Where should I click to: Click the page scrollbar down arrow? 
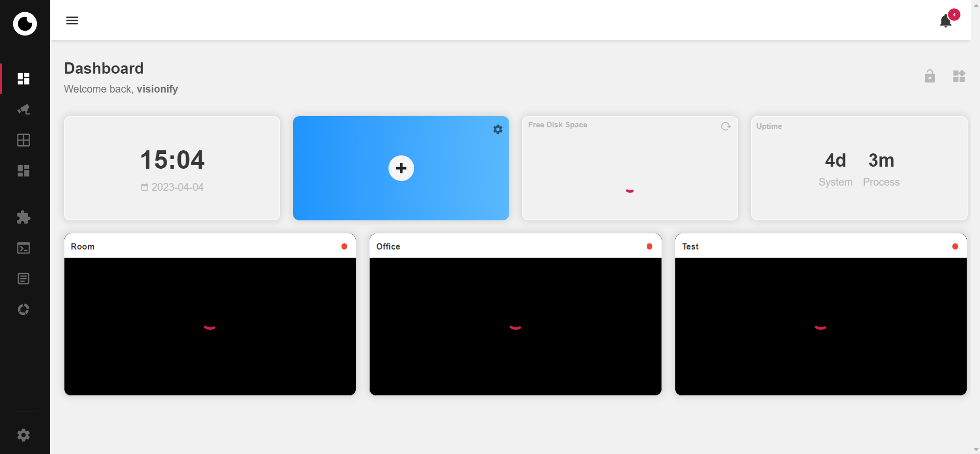tap(975, 450)
